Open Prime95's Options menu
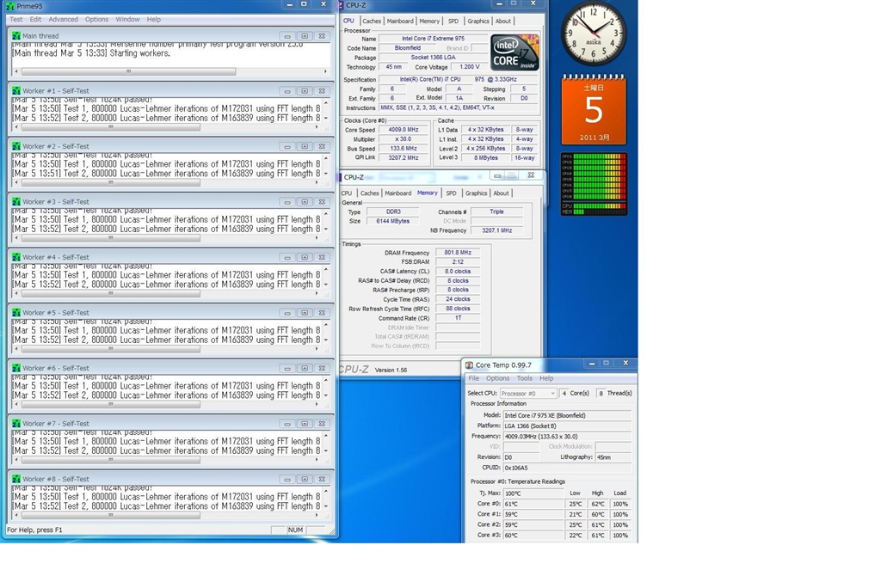The width and height of the screenshot is (881, 588). point(96,19)
